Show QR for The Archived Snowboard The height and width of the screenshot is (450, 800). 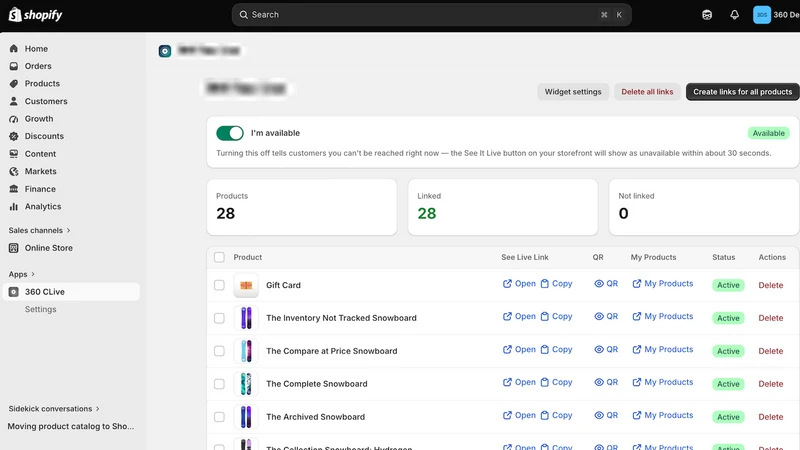coord(606,415)
